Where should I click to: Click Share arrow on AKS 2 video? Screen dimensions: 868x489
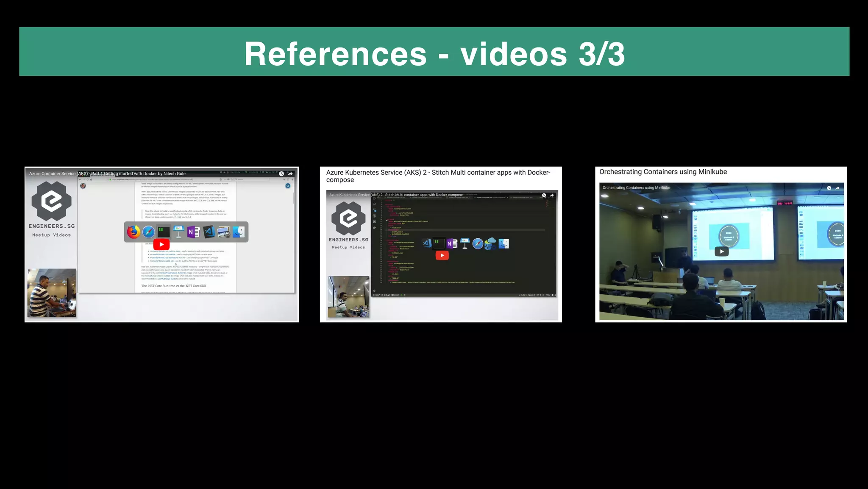click(552, 195)
